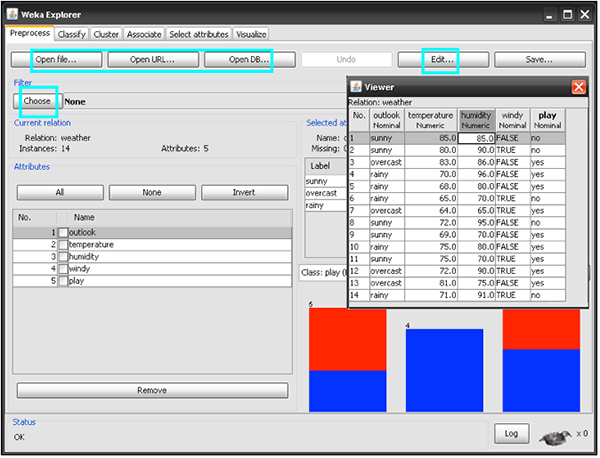
Task: Tick the outlook attribute checkbox
Action: (x=63, y=233)
